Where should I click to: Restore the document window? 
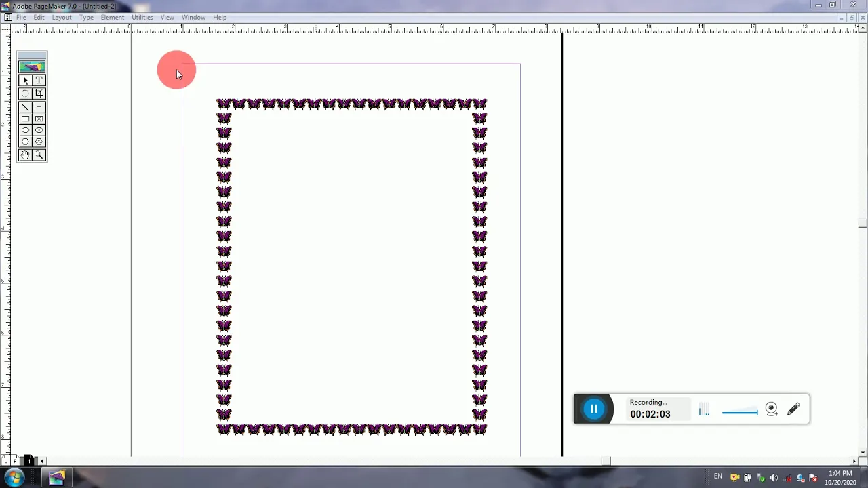pos(852,17)
